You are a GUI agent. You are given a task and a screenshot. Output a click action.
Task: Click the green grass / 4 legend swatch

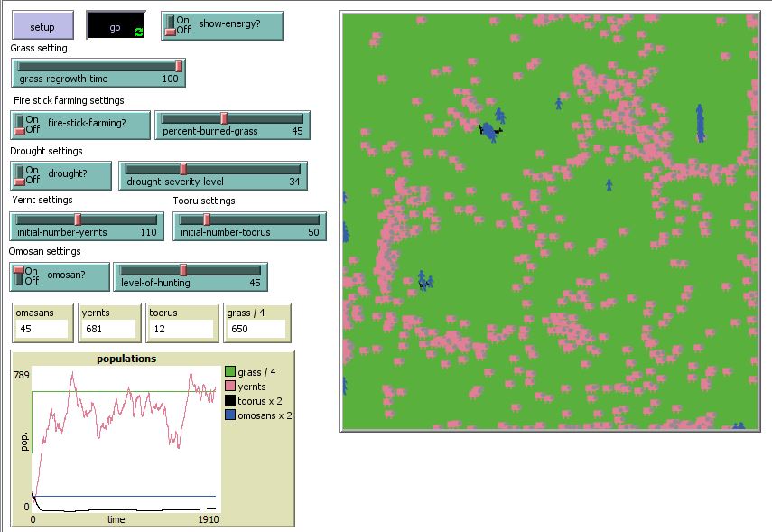pos(230,371)
